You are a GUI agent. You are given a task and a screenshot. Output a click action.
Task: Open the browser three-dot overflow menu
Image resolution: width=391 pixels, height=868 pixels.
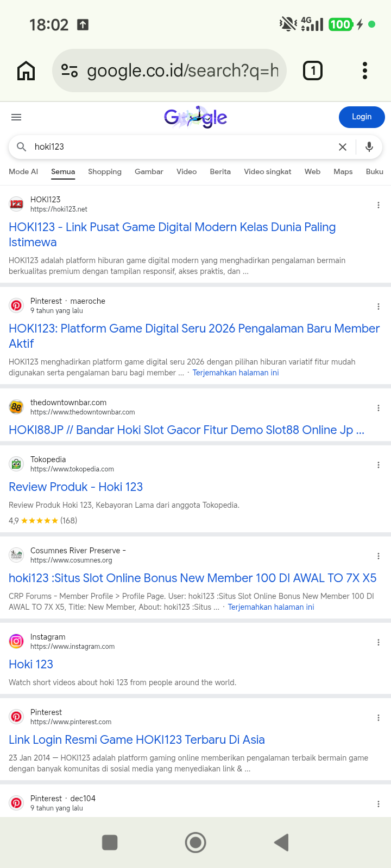click(365, 71)
